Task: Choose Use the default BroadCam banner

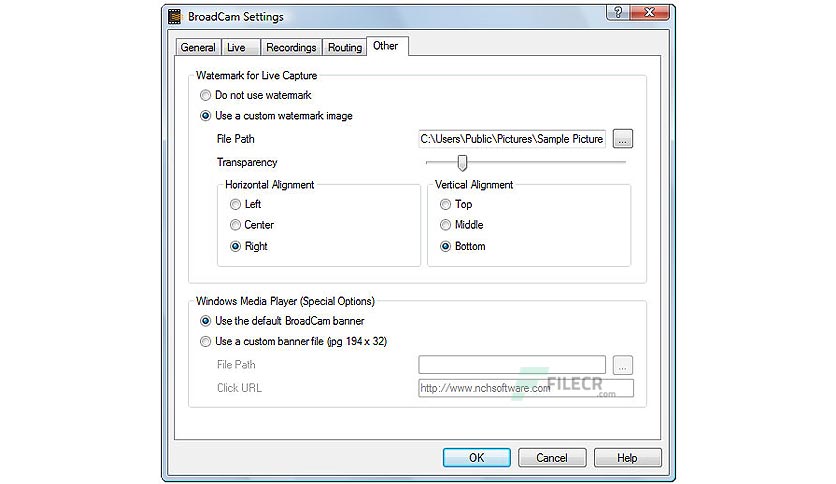Action: [x=282, y=321]
